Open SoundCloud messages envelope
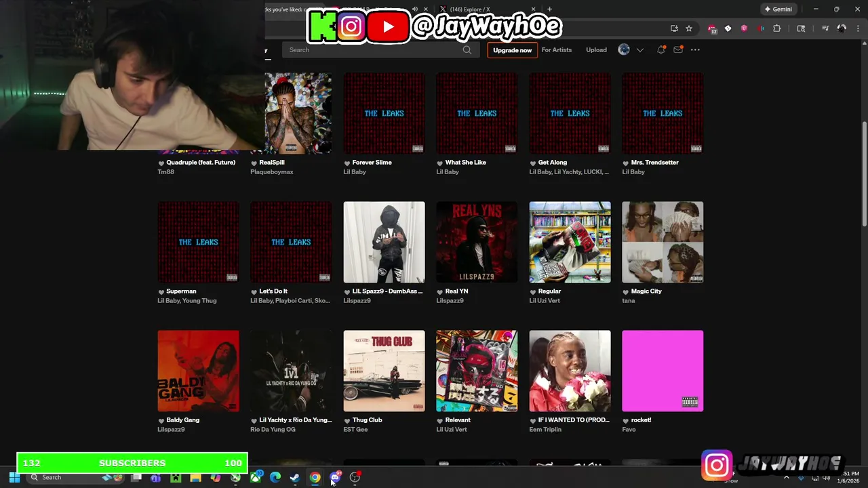Viewport: 868px width, 488px height. coord(678,49)
